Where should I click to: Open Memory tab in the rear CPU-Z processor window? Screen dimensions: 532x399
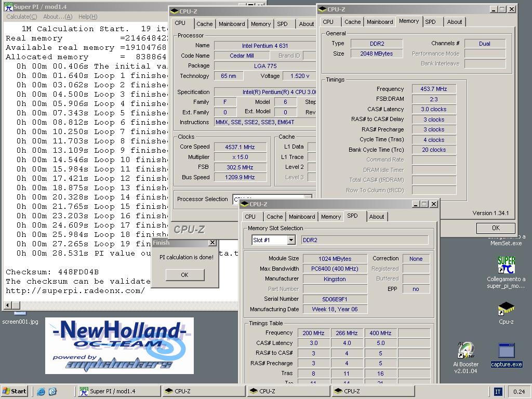pyautogui.click(x=261, y=24)
